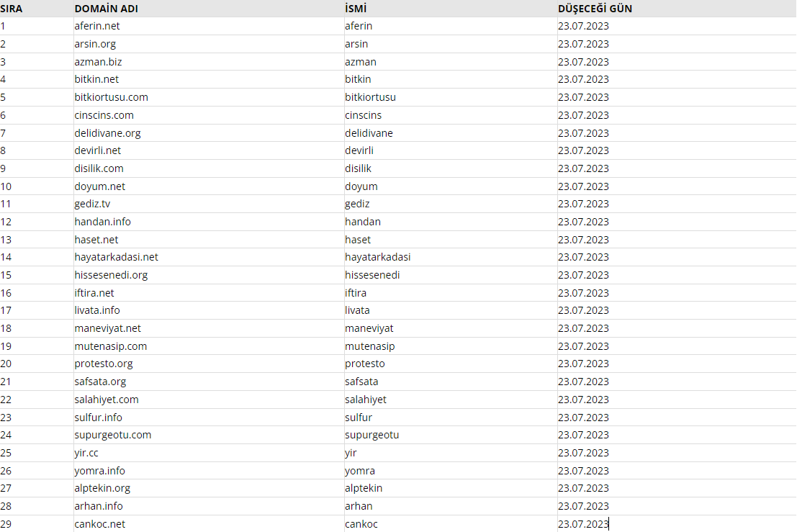Click the DÜŞECEĞİ GÜN column header

pos(595,9)
